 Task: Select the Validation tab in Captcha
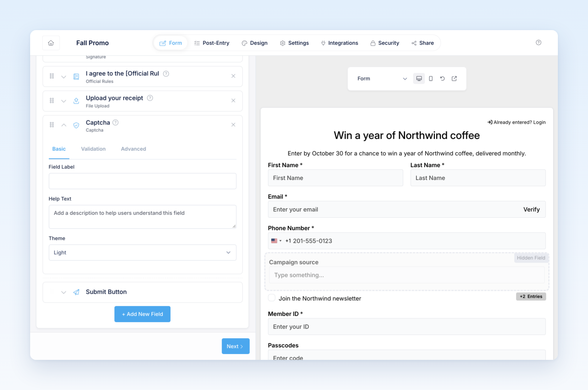coord(93,149)
